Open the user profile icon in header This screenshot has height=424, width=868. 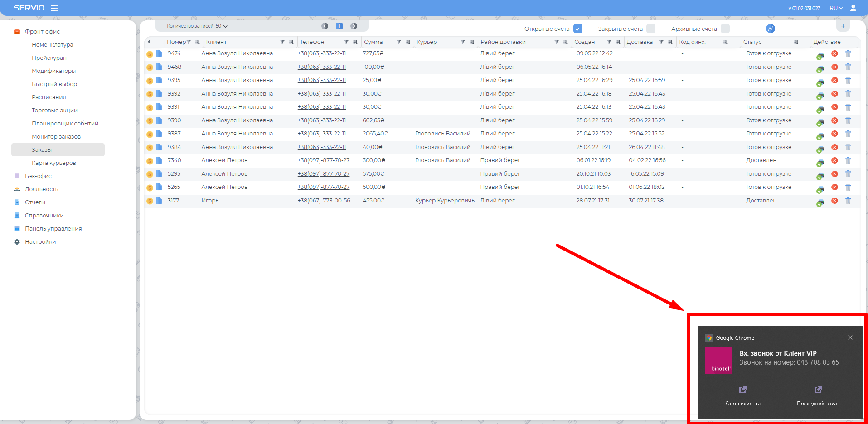coord(853,8)
